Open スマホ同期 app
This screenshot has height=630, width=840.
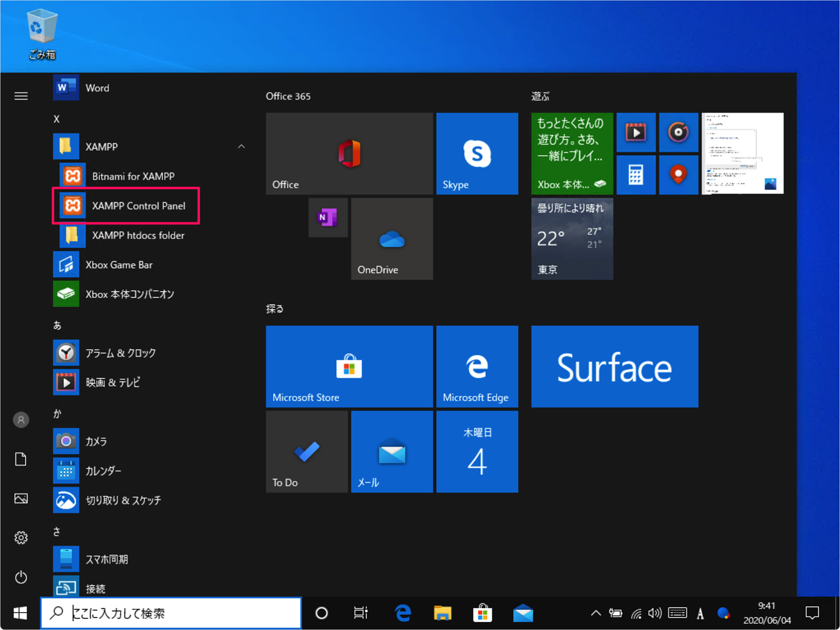click(150, 559)
